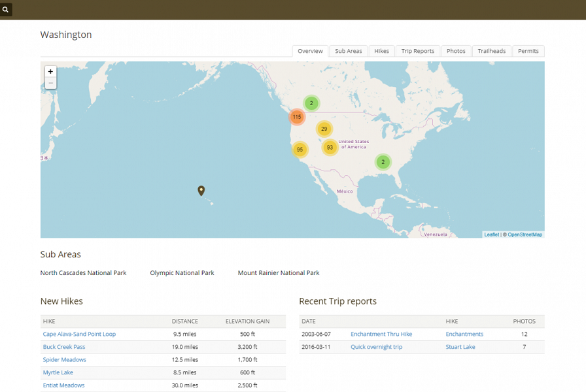The image size is (586, 392).
Task: Open the Cape Alava-Sand Point Loop hike
Action: [x=79, y=334]
